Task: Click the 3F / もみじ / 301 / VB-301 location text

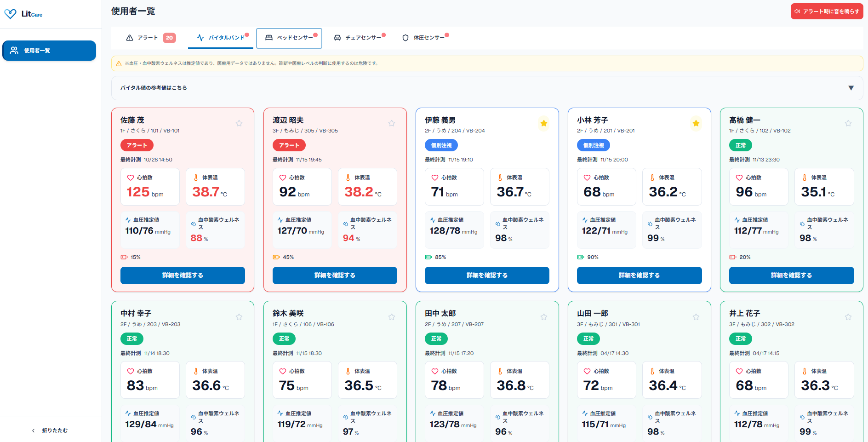Action: click(x=608, y=324)
